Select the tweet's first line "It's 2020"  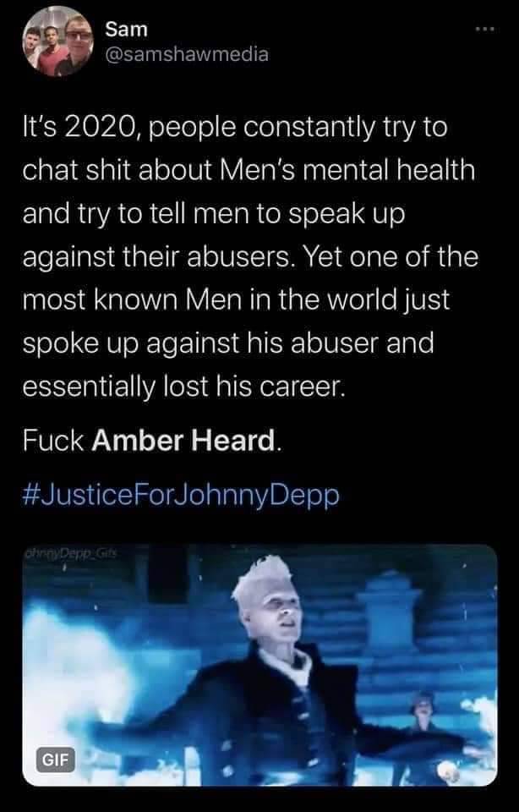coord(79,128)
